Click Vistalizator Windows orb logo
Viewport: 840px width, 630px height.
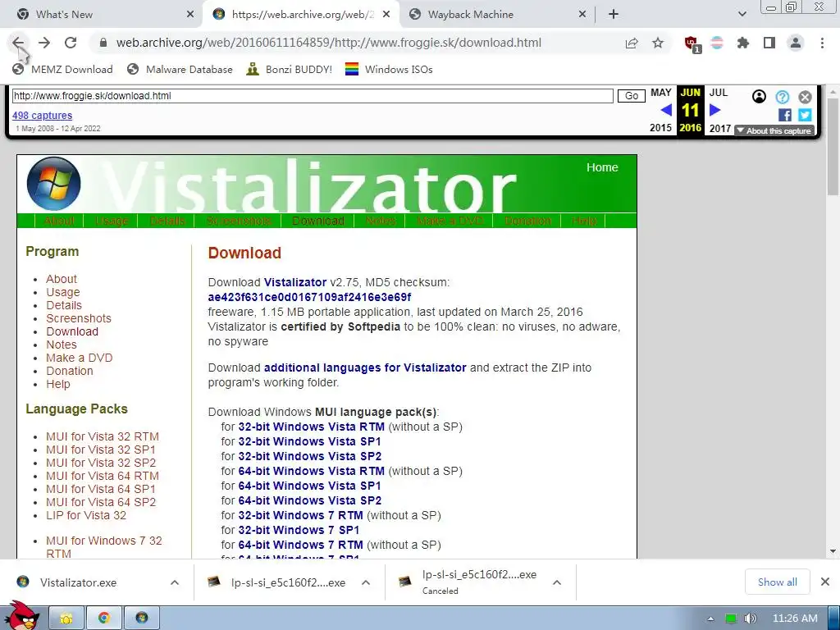tap(53, 184)
